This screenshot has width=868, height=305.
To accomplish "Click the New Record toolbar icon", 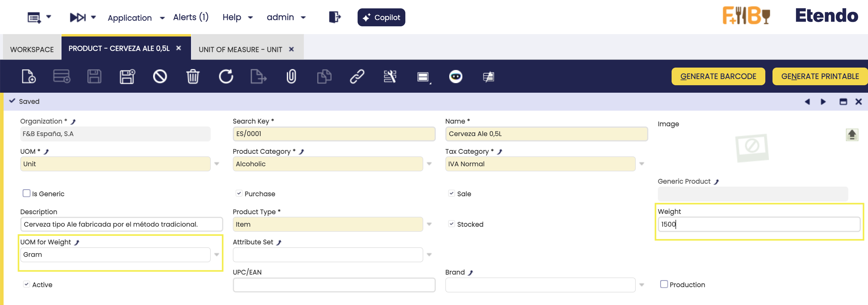I will pyautogui.click(x=29, y=76).
